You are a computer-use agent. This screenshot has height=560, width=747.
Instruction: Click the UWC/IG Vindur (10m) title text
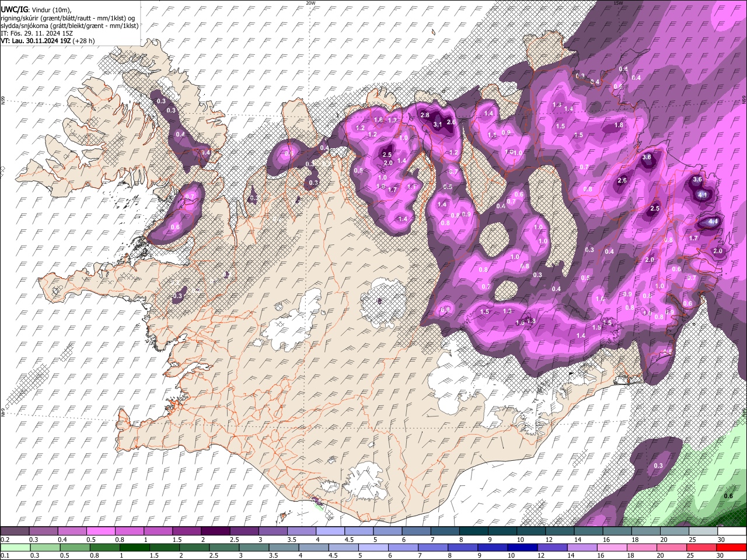point(36,9)
